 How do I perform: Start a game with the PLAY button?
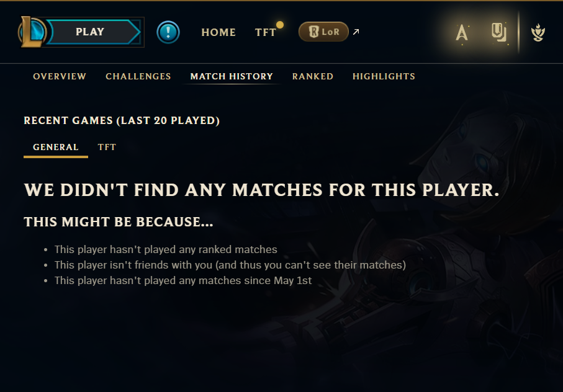94,32
